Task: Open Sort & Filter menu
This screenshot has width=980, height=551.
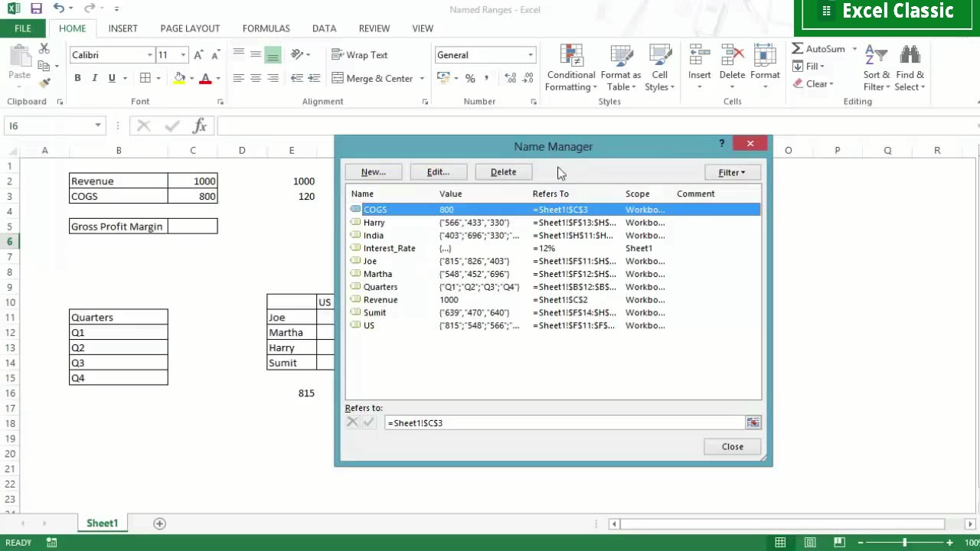Action: point(876,69)
